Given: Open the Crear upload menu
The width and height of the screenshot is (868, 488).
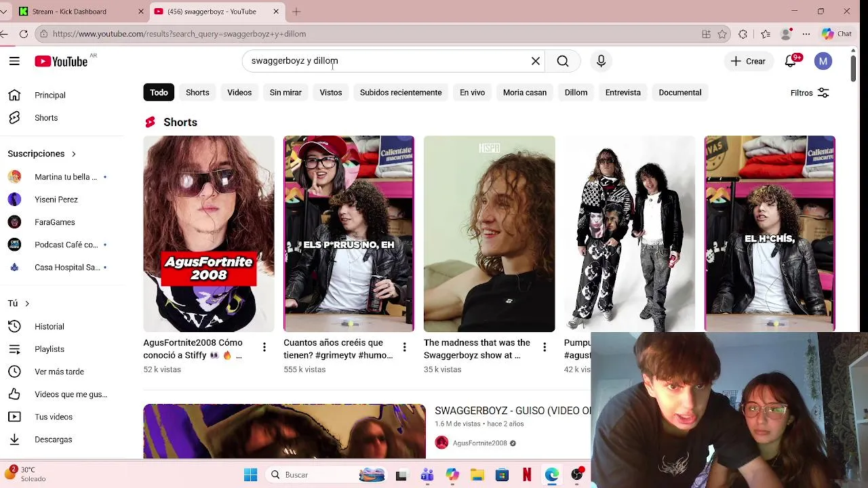Looking at the screenshot, I should 748,61.
